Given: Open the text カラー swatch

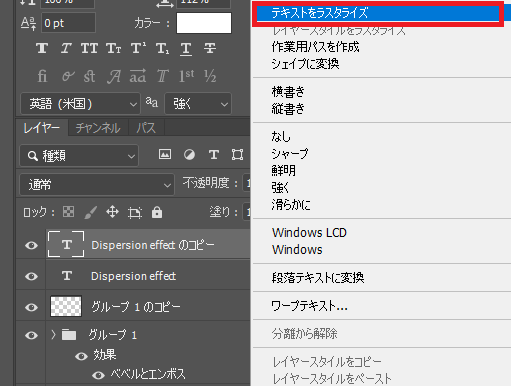Looking at the screenshot, I should click(204, 23).
